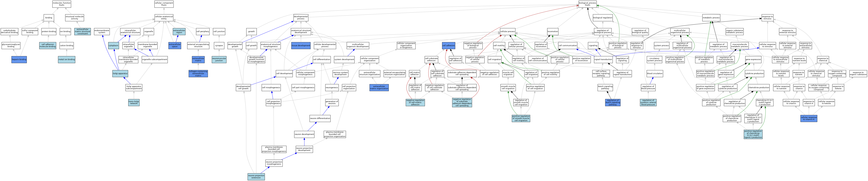The image size is (868, 181).
Task: Select the blue 'extracellular space' node
Action: [175, 46]
